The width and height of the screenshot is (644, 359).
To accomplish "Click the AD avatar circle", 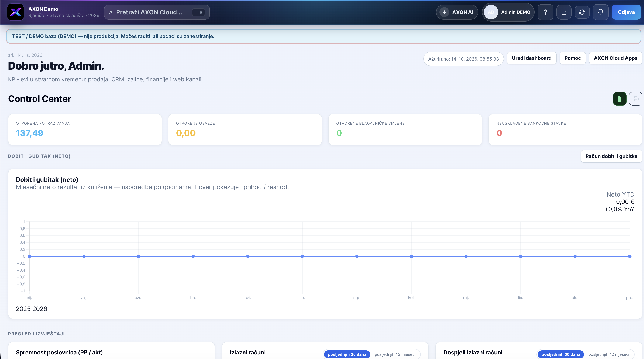I will click(491, 12).
